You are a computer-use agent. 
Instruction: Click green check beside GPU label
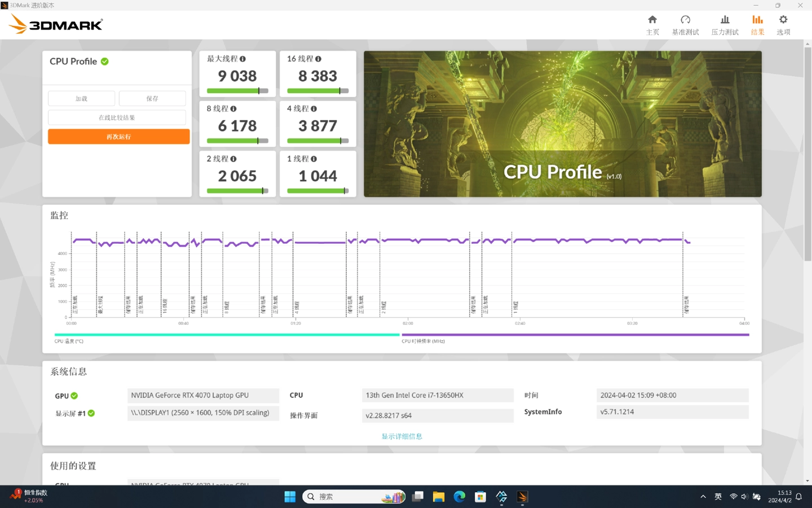[x=74, y=396]
